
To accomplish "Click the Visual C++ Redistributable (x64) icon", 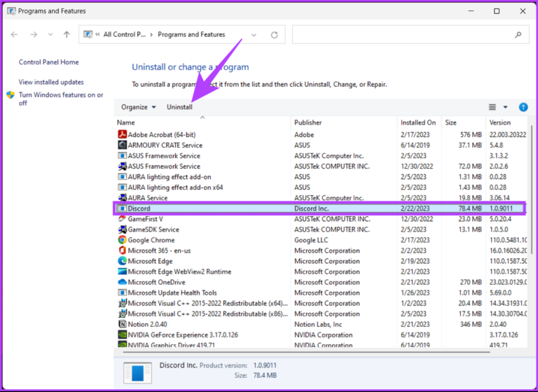I will [122, 303].
